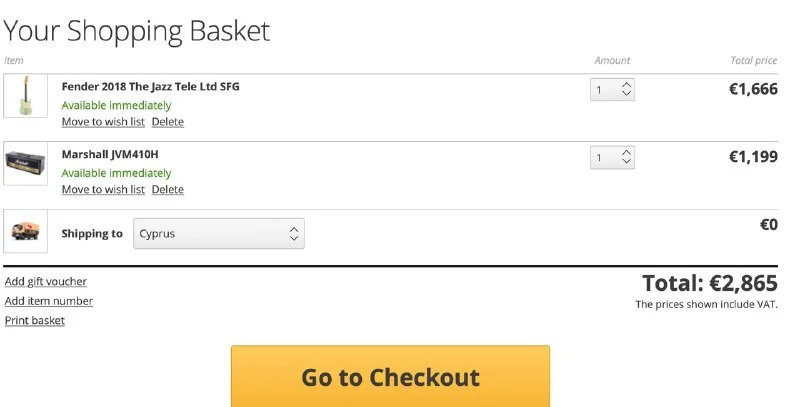Open the Fender 2018 The Jazz Tele product title
800x407 pixels.
(x=150, y=86)
